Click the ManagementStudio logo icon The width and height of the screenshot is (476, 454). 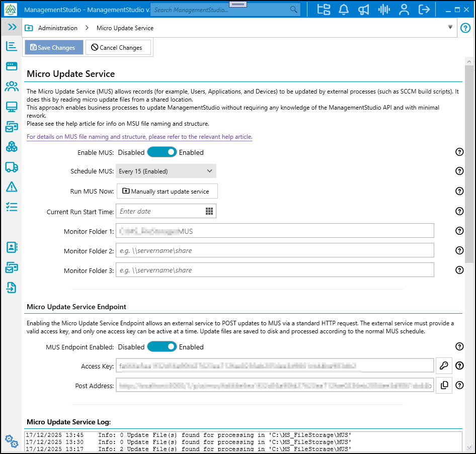11,10
